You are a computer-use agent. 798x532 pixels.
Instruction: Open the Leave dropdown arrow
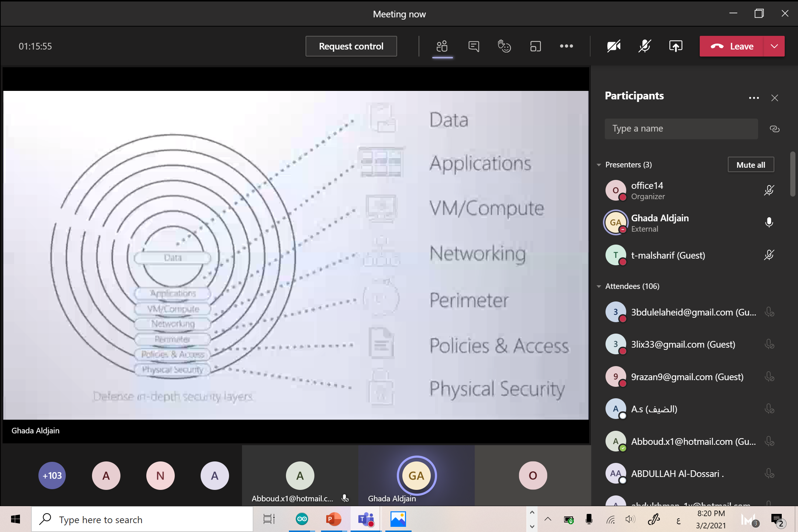pos(774,46)
